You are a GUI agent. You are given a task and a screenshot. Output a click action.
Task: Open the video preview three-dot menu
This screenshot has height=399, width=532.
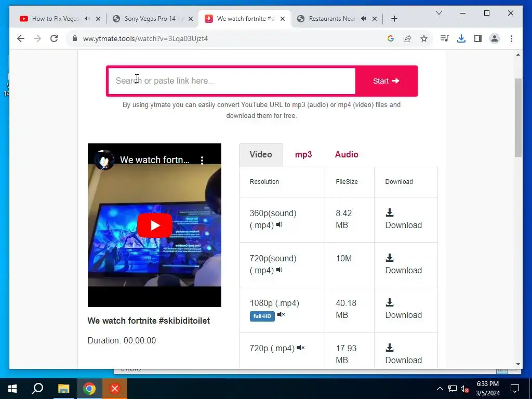click(202, 160)
